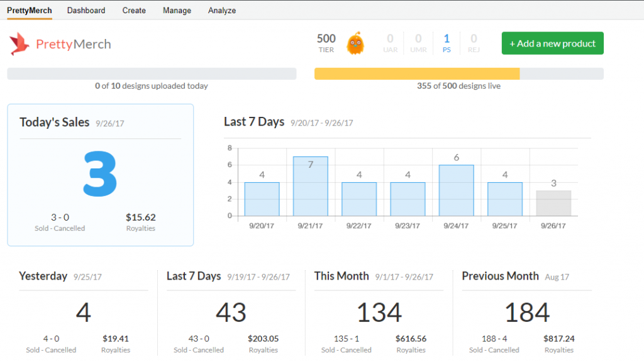Screen dimensions: 644x362
Task: Click the UAR counter
Action: (x=390, y=43)
